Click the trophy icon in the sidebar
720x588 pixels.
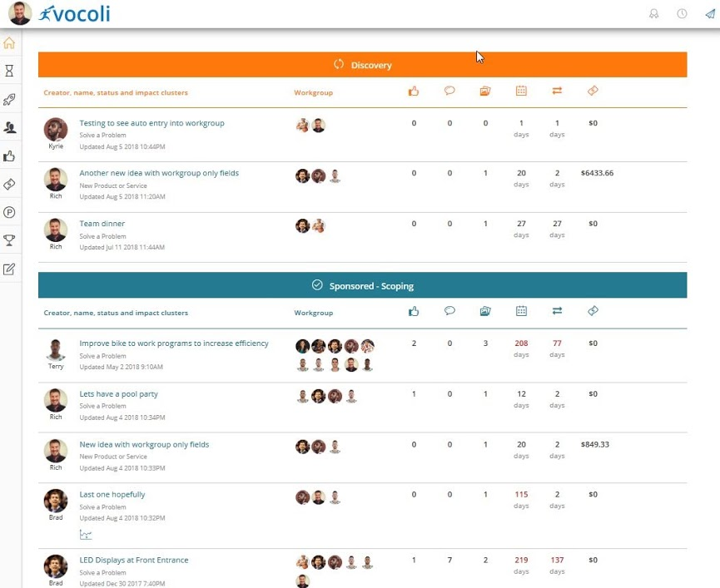click(x=10, y=240)
